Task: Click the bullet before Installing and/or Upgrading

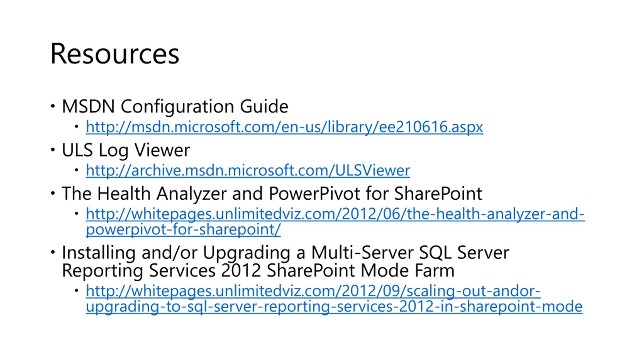Action: tap(53, 252)
